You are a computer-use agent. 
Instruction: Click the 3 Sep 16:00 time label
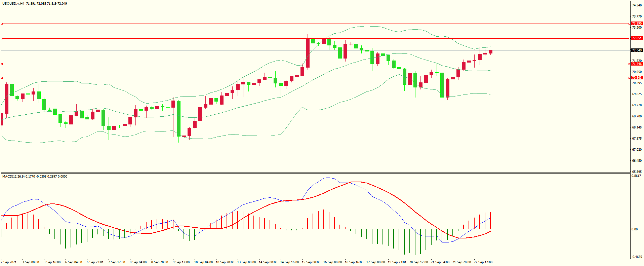pos(52,262)
